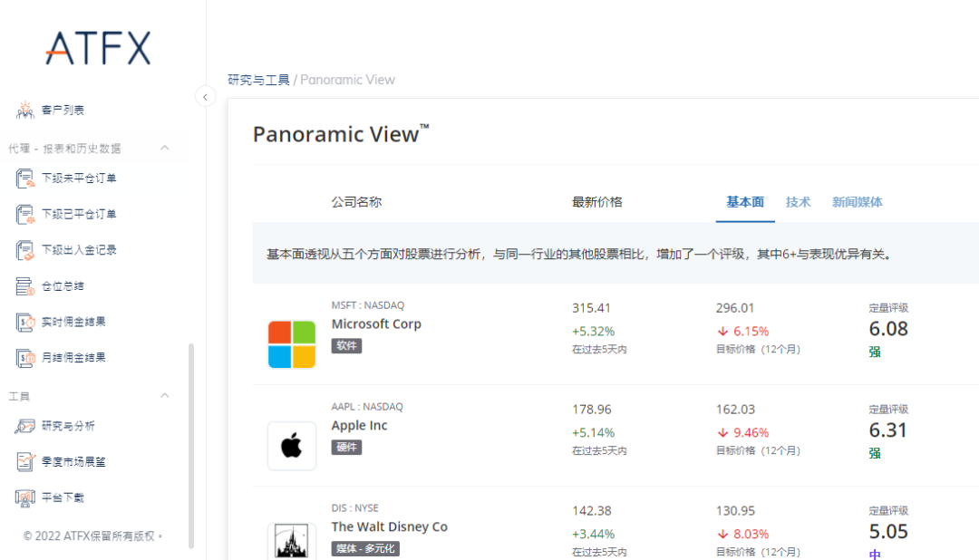The width and height of the screenshot is (979, 560).
Task: Click the sidebar vertical scrollbar
Action: [x=191, y=444]
